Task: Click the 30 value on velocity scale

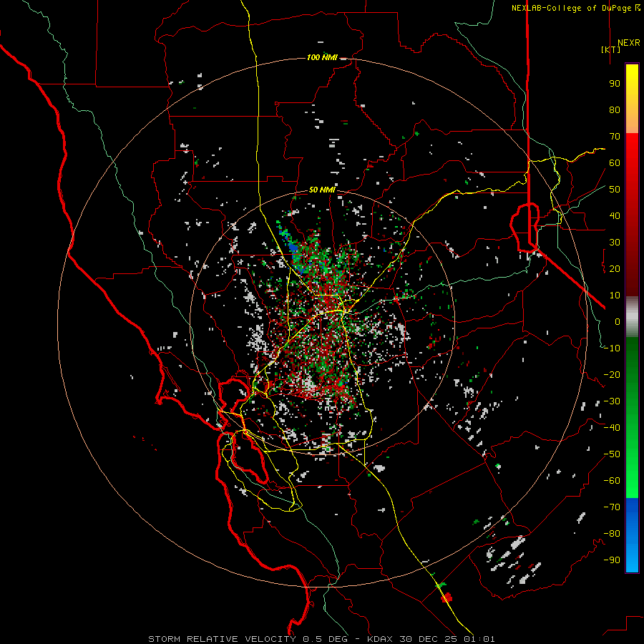Action: click(615, 243)
